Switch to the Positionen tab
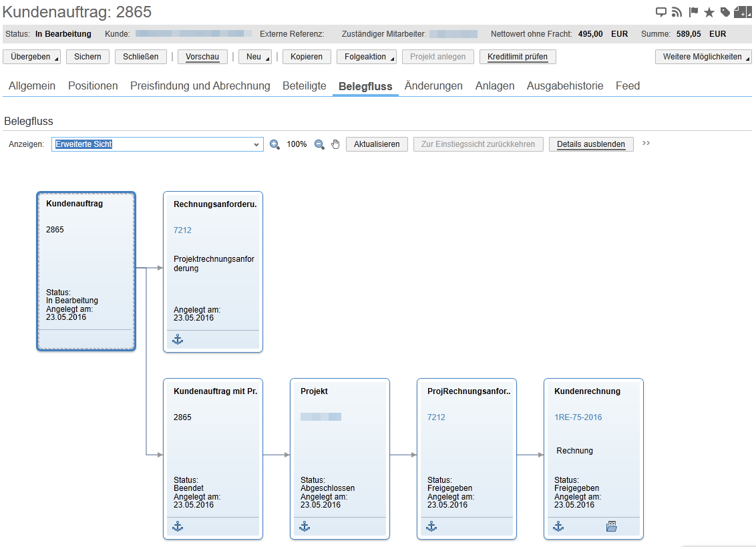The width and height of the screenshot is (756, 547). point(93,86)
